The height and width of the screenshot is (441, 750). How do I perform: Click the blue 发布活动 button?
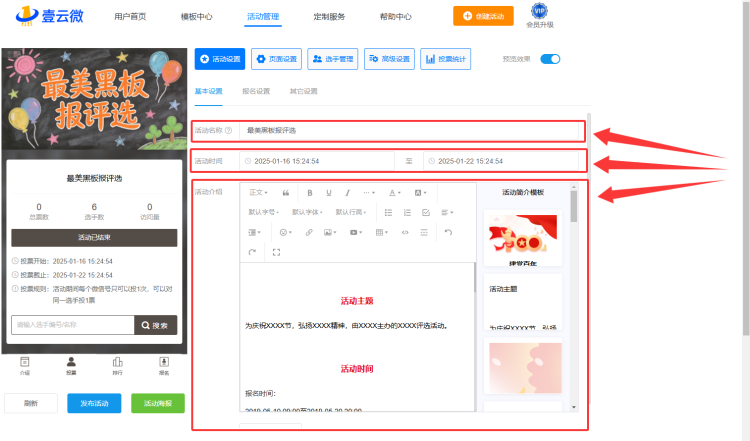click(94, 403)
